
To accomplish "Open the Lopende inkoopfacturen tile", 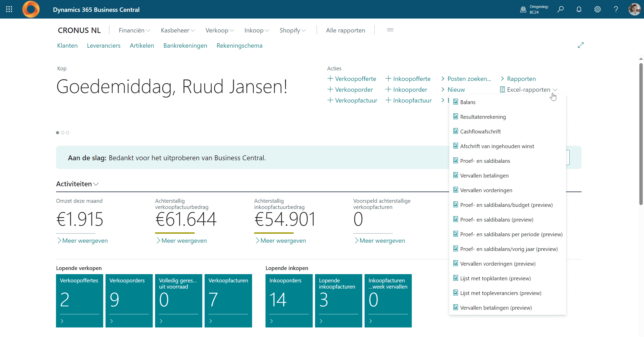I will click(339, 301).
